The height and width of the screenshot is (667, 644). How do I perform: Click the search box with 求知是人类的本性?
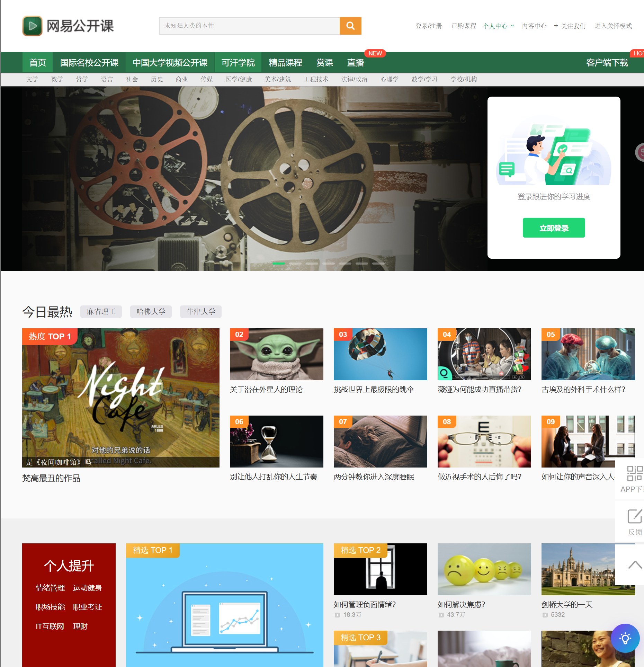tap(249, 26)
